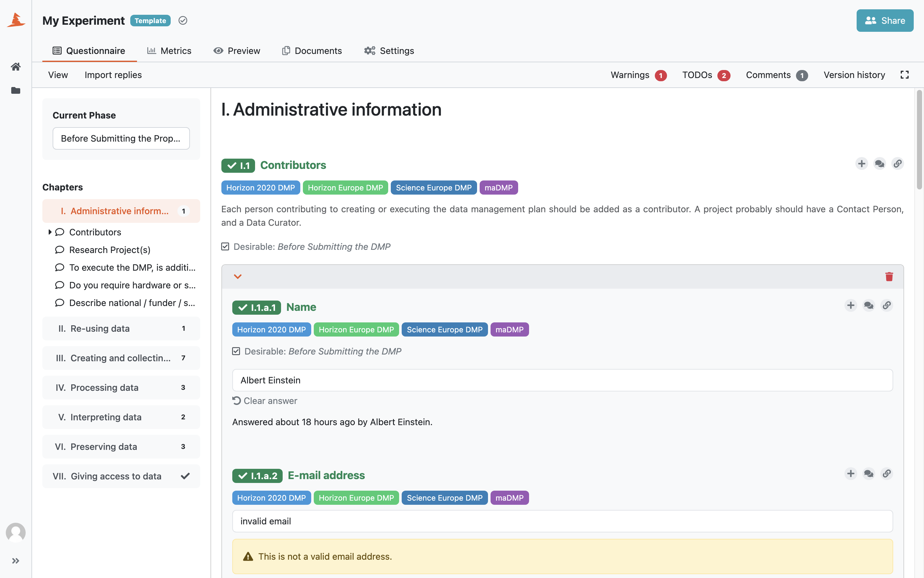
Task: Click the checkmark icon beside Template badge
Action: click(x=183, y=21)
